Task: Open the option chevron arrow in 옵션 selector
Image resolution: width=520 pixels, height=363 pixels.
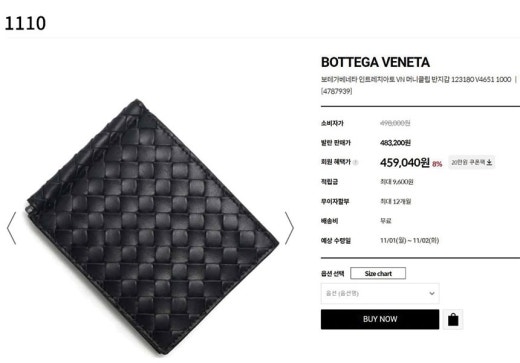Action: [432, 293]
